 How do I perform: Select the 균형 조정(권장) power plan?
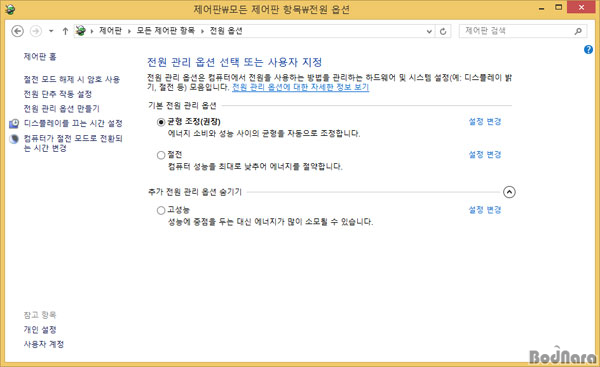point(161,122)
